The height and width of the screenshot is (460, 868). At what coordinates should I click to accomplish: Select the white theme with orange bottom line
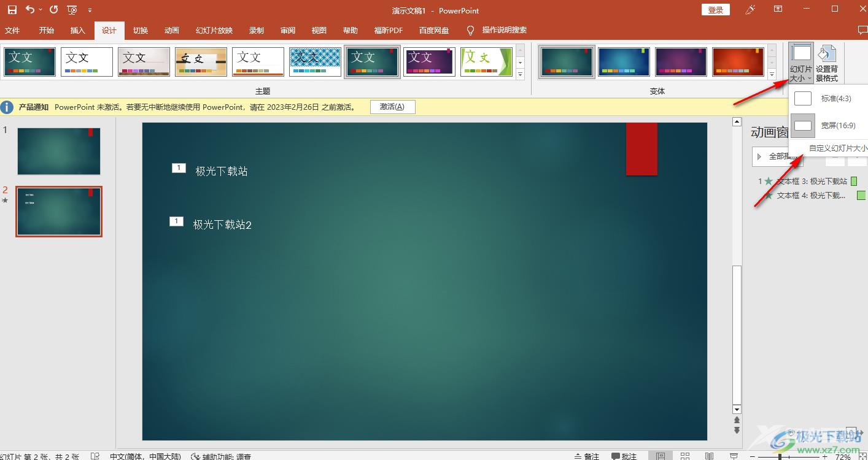point(258,62)
